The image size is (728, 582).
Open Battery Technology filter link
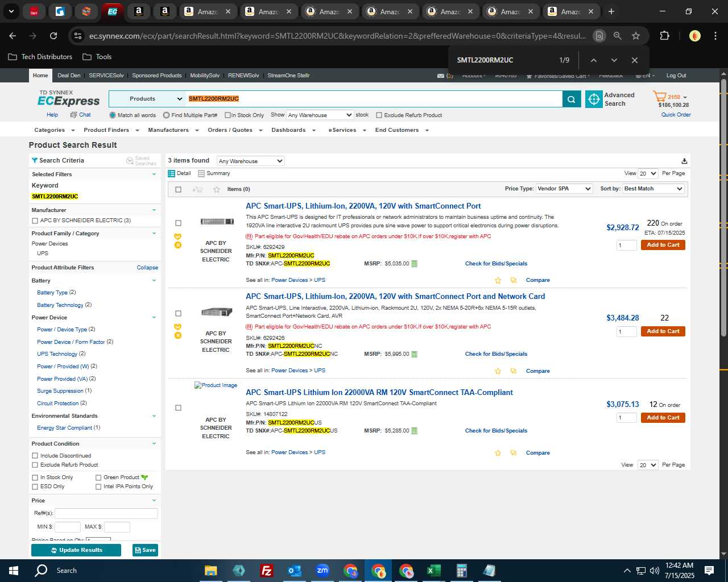[x=60, y=305]
